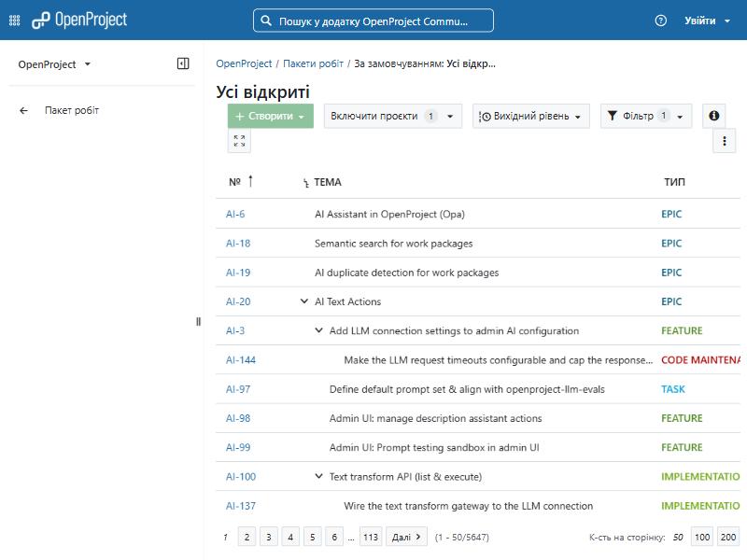Select the Пакет робіт sidebar item
This screenshot has width=747, height=560.
(x=72, y=110)
